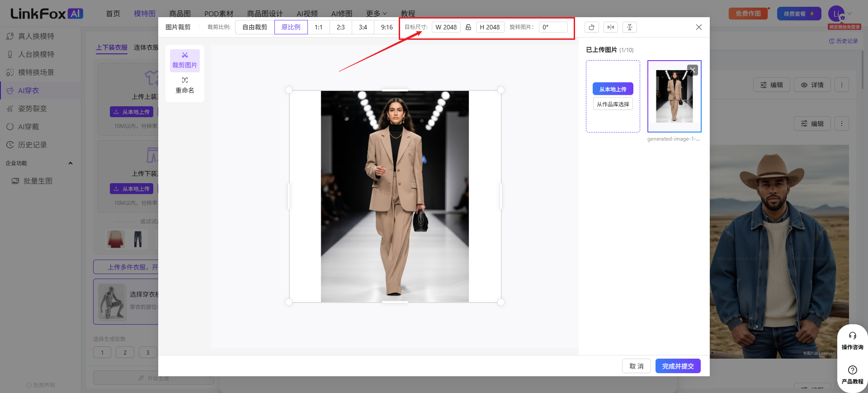Choose the 1:1 crop ratio
Image resolution: width=868 pixels, height=393 pixels.
point(319,27)
